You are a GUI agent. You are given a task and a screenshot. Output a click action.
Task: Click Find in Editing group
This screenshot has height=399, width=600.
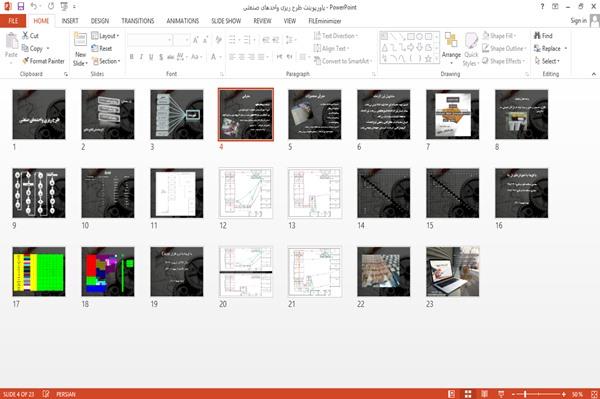[543, 36]
